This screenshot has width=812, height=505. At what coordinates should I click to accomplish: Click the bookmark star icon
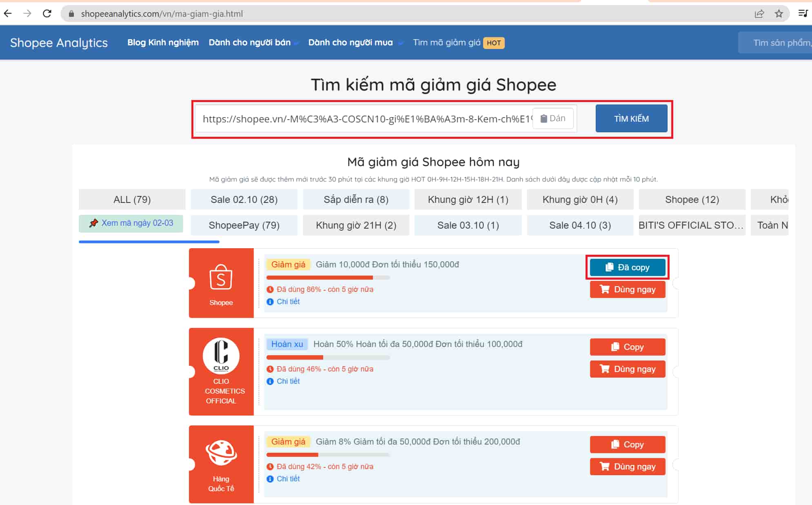click(779, 13)
